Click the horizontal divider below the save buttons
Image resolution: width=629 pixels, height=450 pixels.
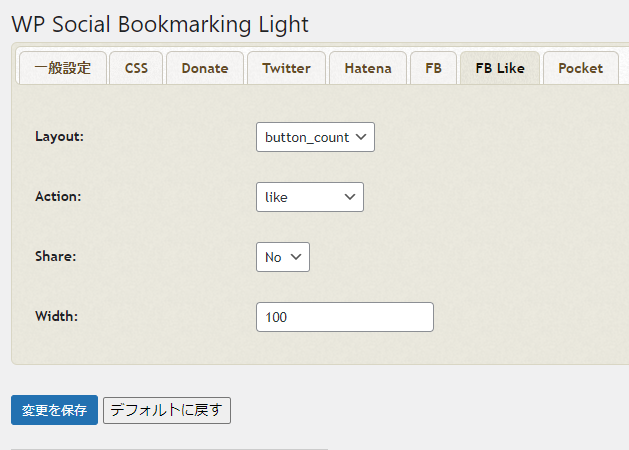pos(170,448)
